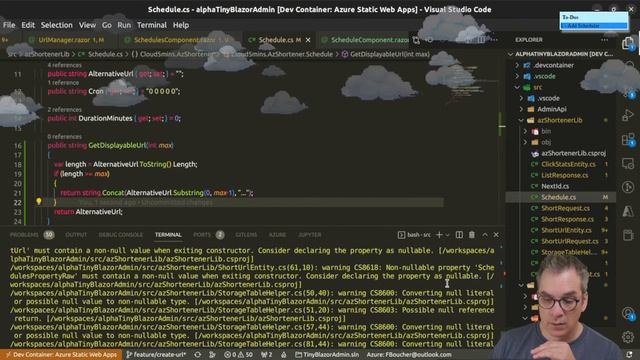Click TinyBlazorAdmin.sln in status bar

point(327,355)
